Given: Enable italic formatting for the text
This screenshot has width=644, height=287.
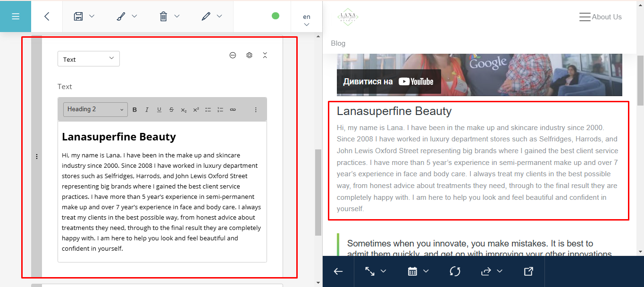Looking at the screenshot, I should pyautogui.click(x=147, y=109).
